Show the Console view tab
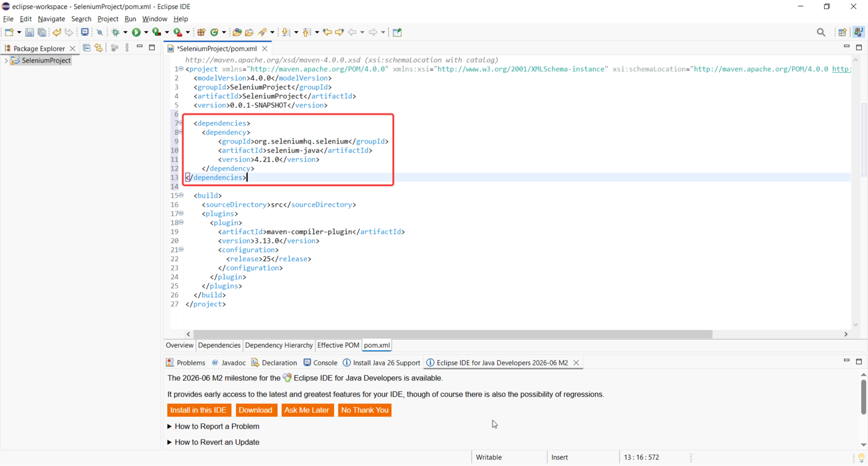868x466 pixels. coord(320,362)
